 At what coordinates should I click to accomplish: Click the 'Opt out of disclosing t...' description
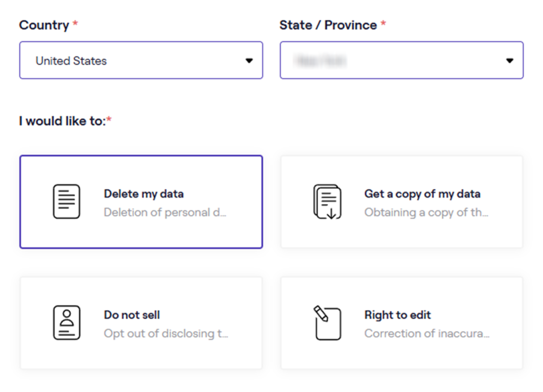[x=166, y=334]
